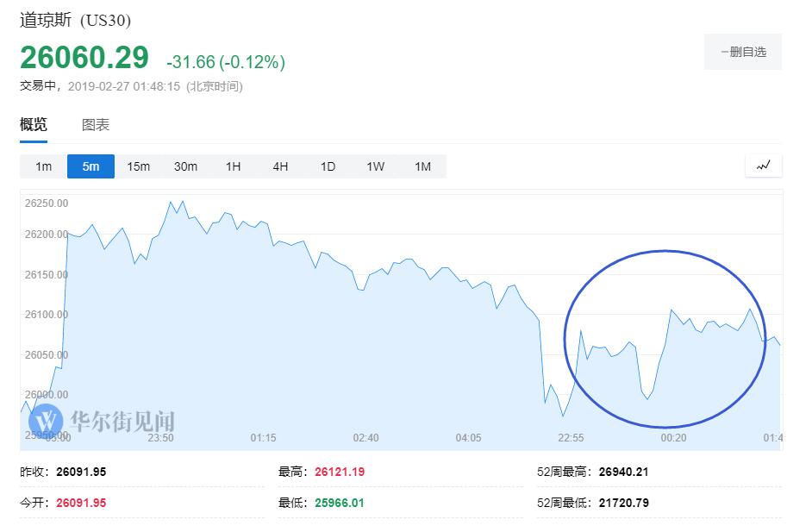Switch chart to 15m interval
The height and width of the screenshot is (532, 787).
click(x=138, y=166)
